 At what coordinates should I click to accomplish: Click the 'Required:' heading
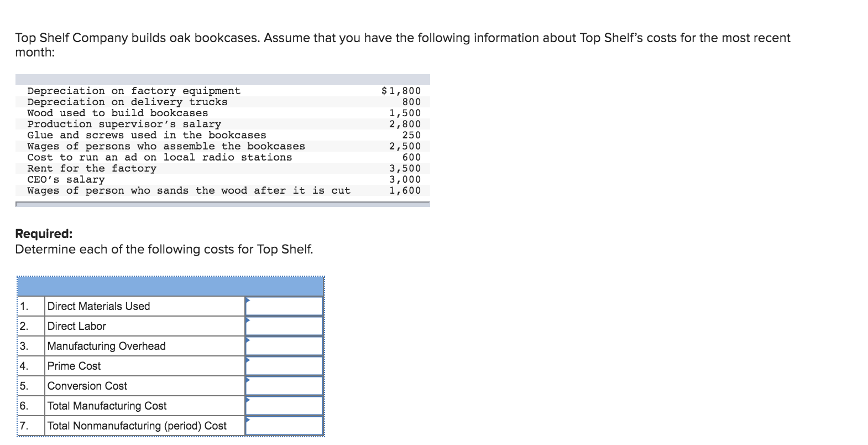(x=44, y=234)
